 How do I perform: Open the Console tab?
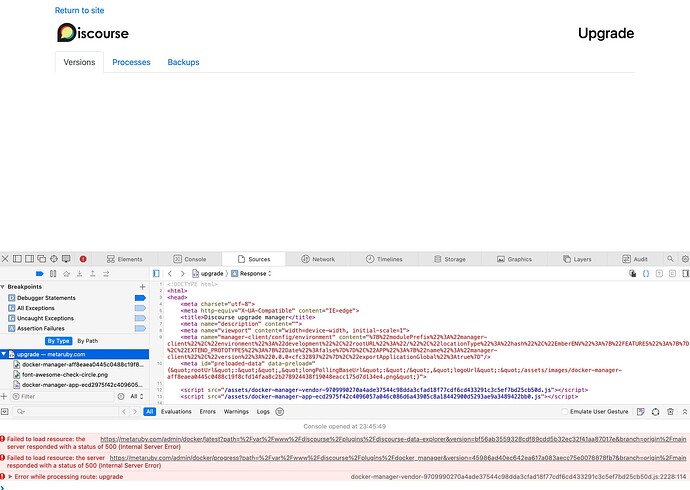click(190, 259)
